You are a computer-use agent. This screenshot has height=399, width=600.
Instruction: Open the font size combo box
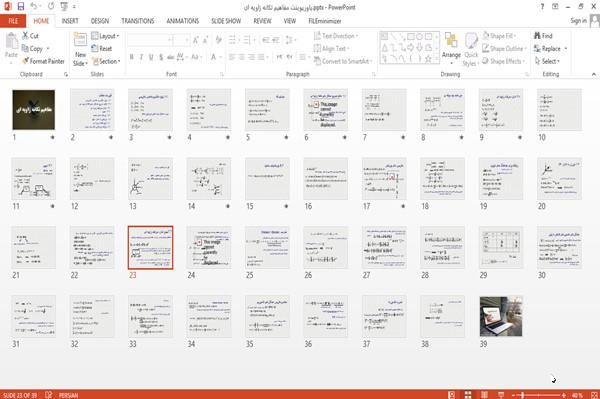click(x=181, y=40)
